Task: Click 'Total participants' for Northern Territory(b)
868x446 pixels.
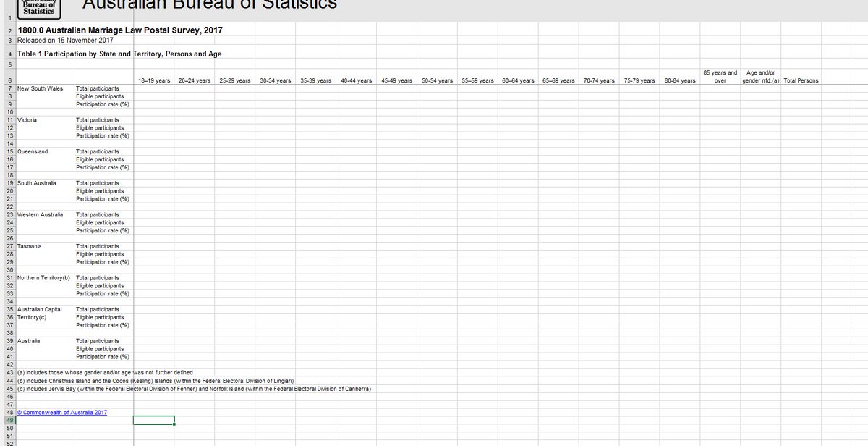Action: coord(98,278)
